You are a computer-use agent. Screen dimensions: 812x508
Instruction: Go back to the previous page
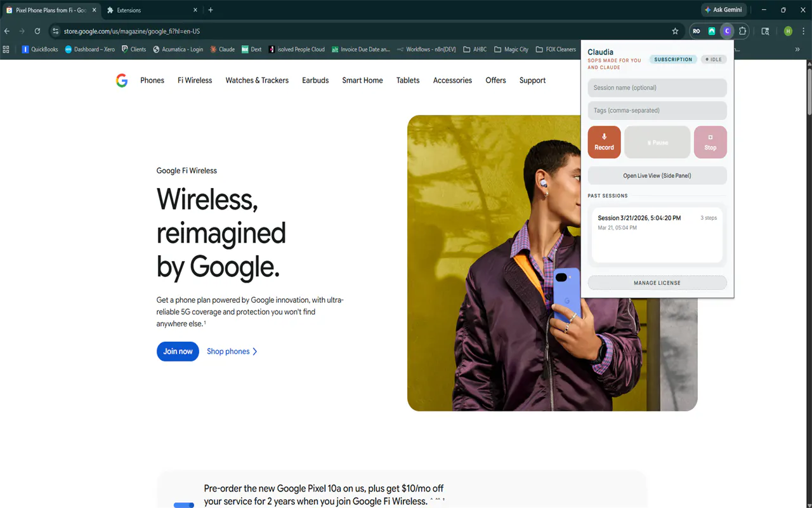pos(7,31)
